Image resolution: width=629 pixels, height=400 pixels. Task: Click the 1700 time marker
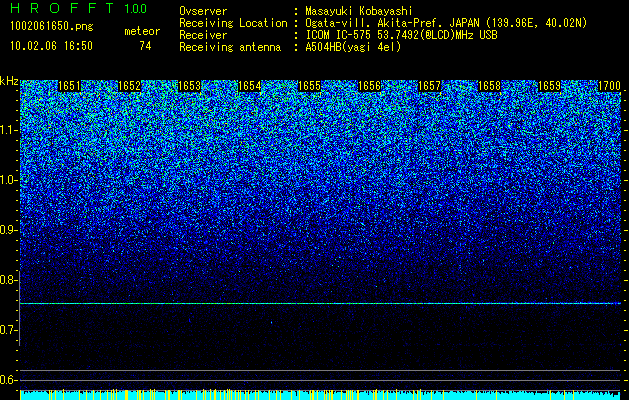(609, 86)
